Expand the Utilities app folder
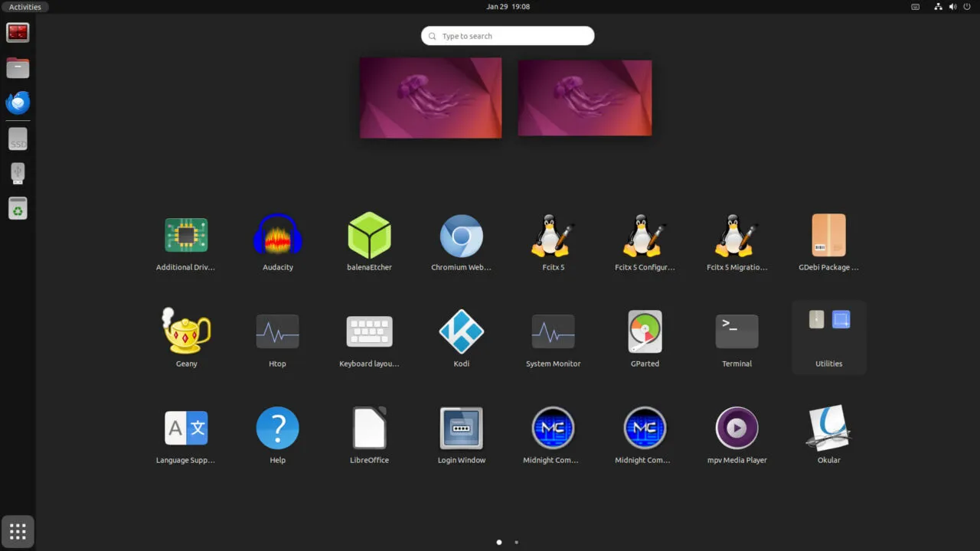Image resolution: width=980 pixels, height=551 pixels. 828,337
